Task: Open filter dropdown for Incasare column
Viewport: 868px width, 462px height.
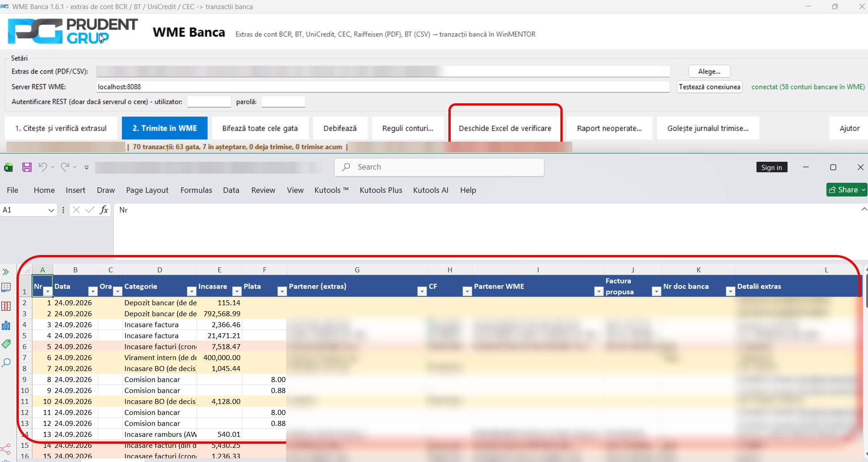Action: tap(237, 292)
